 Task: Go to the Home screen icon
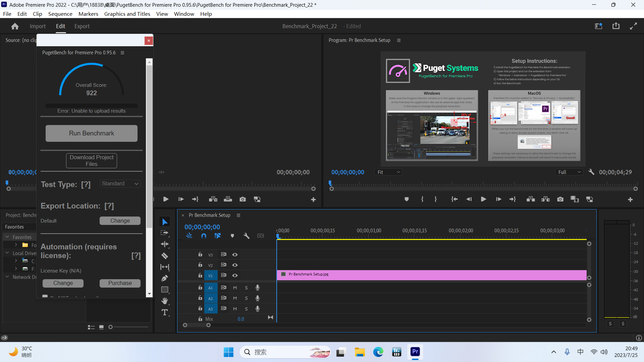pyautogui.click(x=15, y=26)
